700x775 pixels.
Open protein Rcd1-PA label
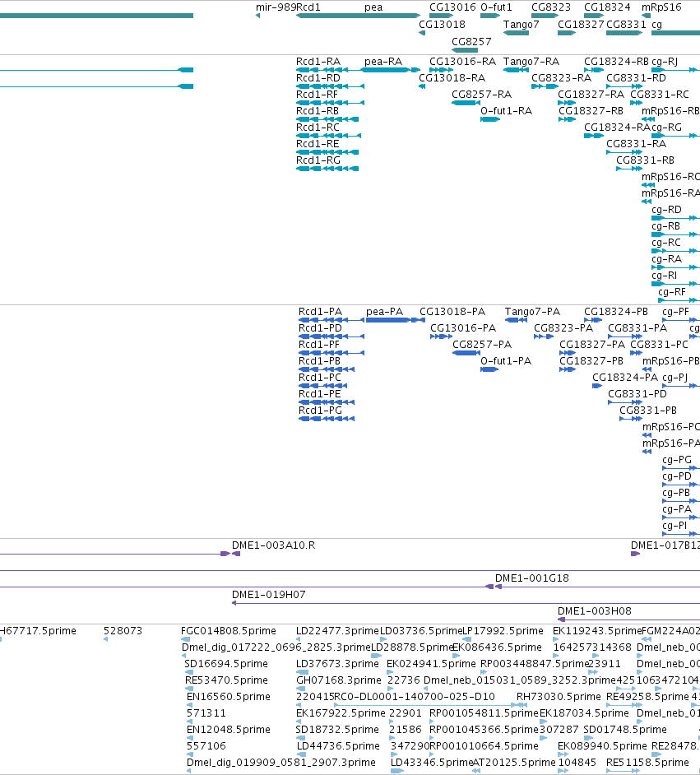320,312
